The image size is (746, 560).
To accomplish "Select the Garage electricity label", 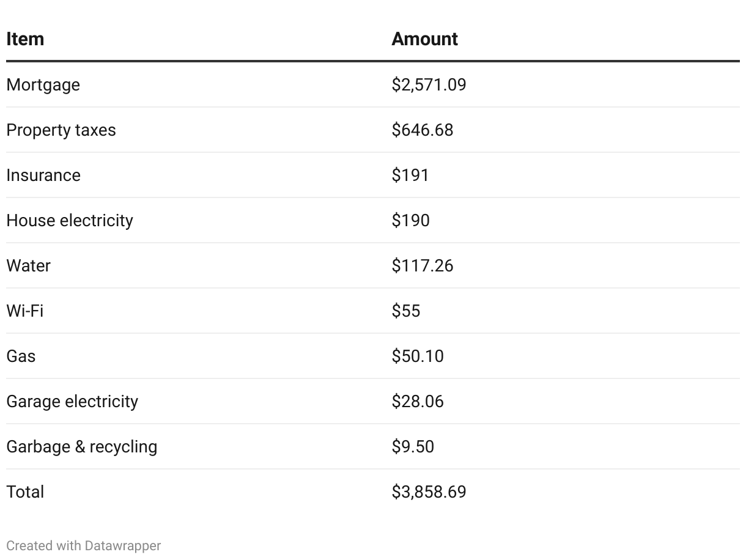I will pyautogui.click(x=72, y=402).
